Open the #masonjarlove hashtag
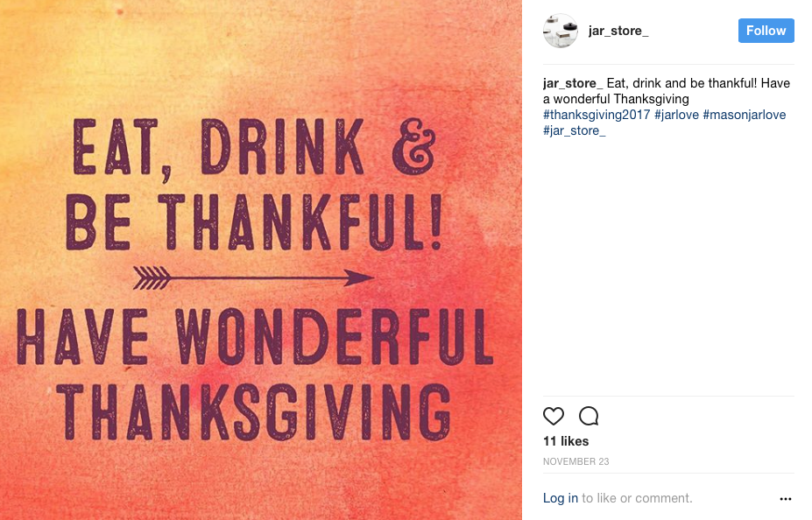This screenshot has height=520, width=812. [x=745, y=115]
